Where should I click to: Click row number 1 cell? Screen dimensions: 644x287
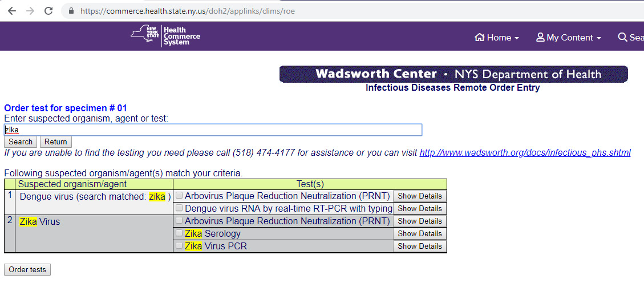pyautogui.click(x=10, y=202)
